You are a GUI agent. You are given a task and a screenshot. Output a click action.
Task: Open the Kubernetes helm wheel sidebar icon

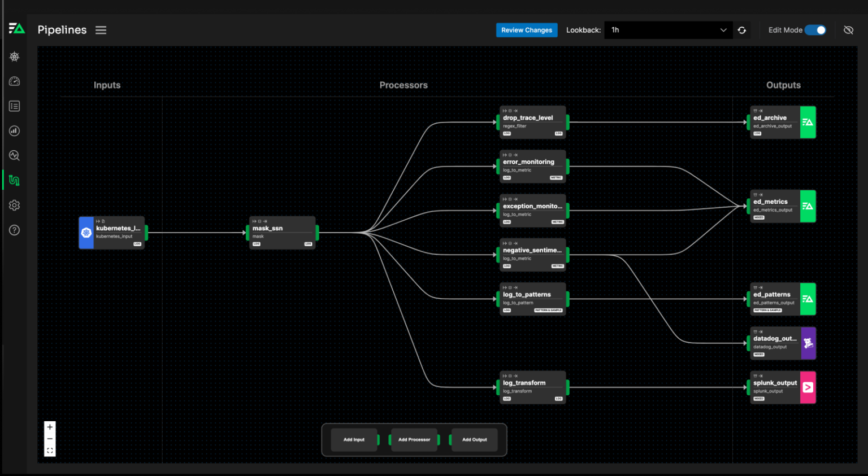(x=15, y=56)
